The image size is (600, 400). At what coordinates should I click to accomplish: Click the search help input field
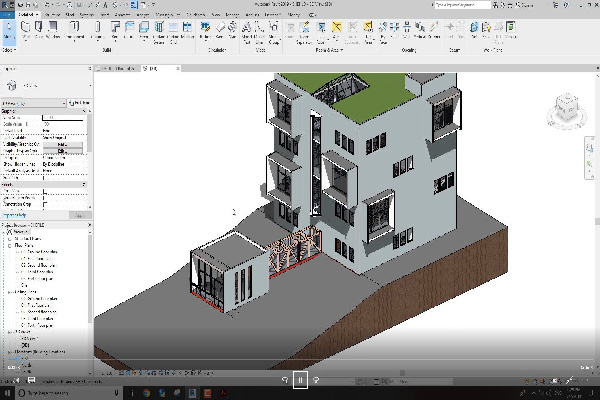pyautogui.click(x=463, y=5)
